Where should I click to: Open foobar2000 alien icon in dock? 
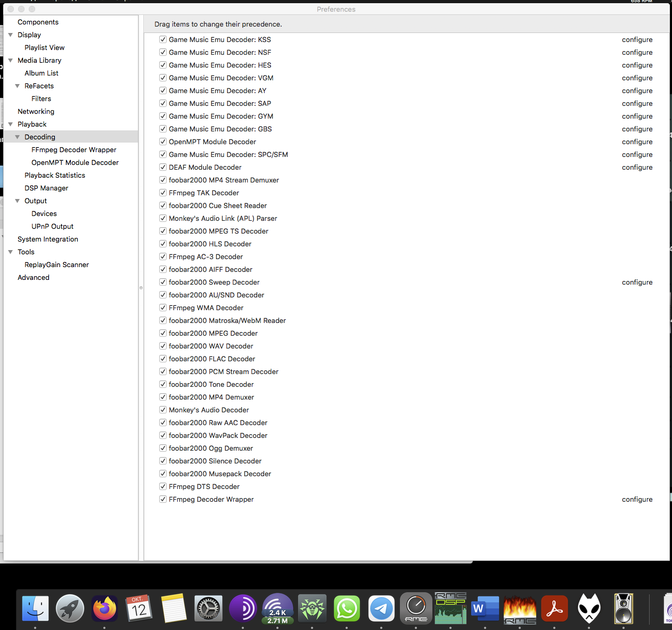pyautogui.click(x=589, y=608)
